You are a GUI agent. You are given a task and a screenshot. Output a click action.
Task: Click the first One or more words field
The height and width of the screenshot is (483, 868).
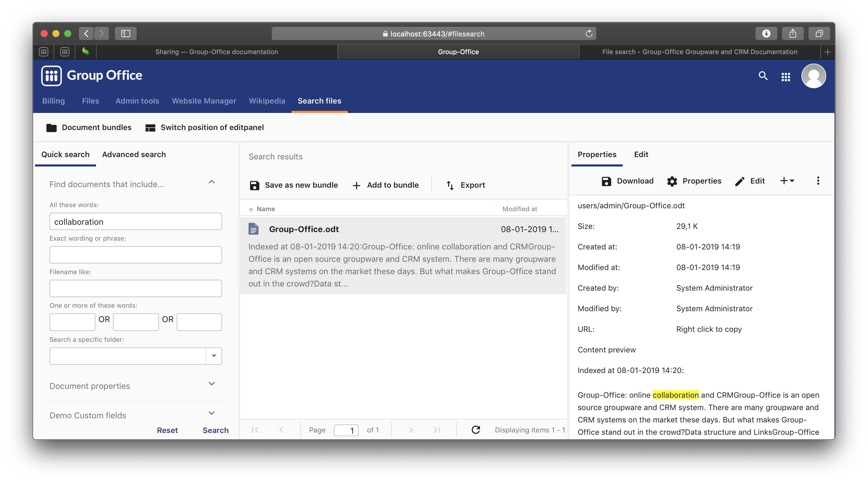point(72,322)
